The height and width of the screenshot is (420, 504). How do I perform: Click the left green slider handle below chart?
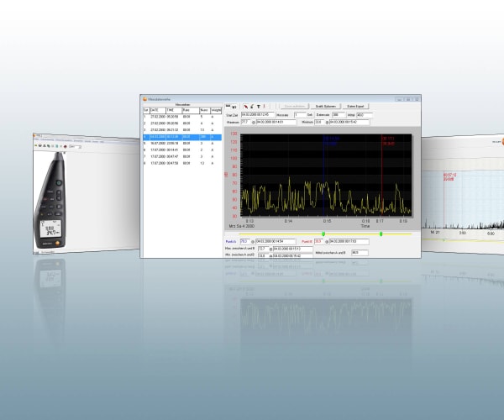pos(323,234)
